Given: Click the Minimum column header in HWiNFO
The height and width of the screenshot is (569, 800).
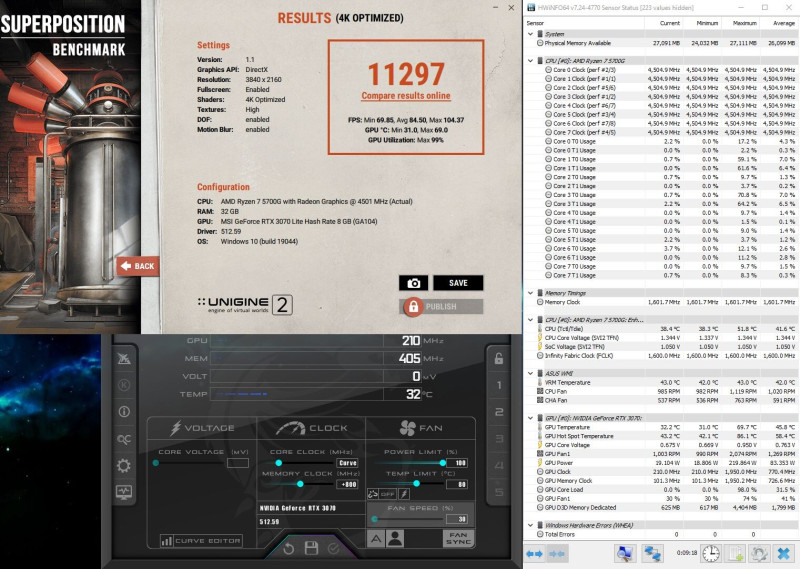Looking at the screenshot, I should [702, 23].
